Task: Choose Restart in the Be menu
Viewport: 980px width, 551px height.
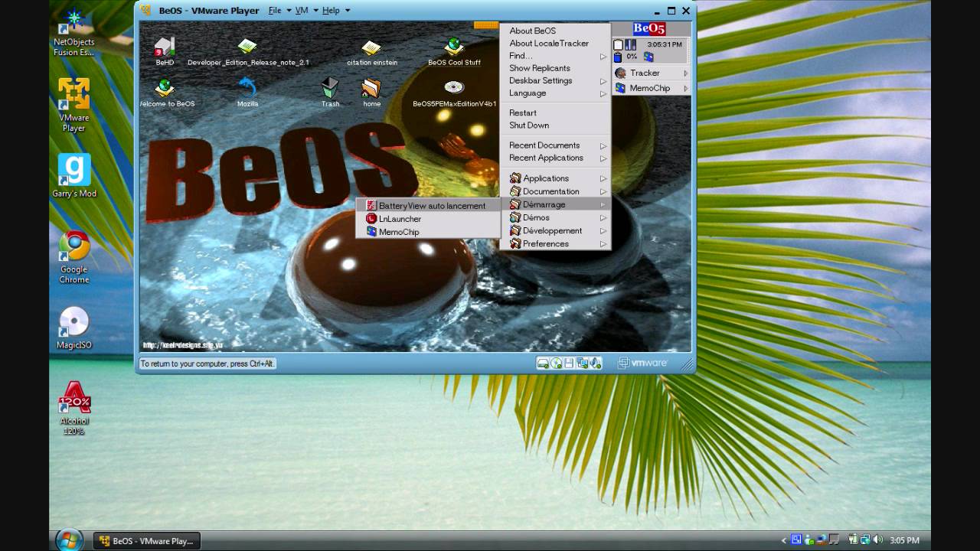Action: 555,112
